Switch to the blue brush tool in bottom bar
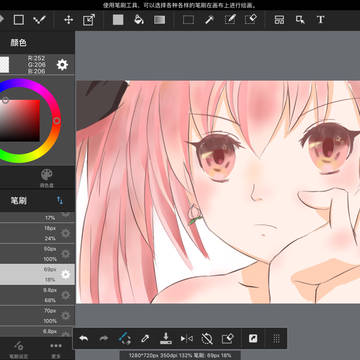 point(125,339)
